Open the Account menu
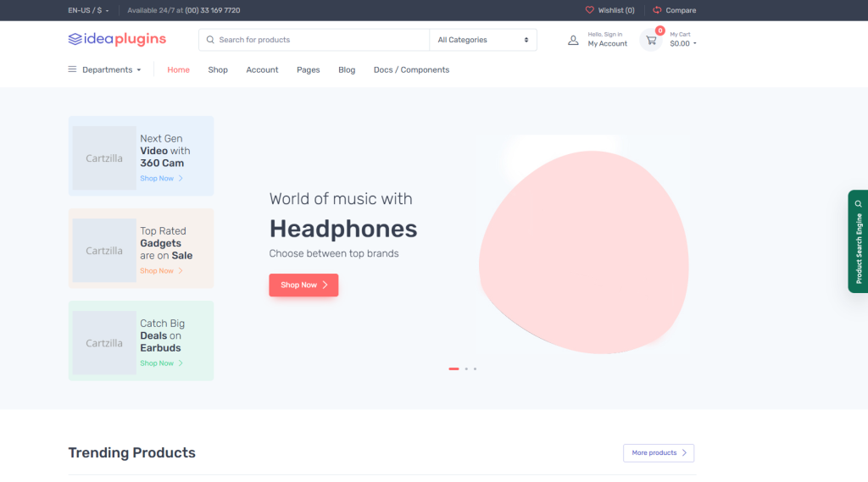 pos(263,69)
